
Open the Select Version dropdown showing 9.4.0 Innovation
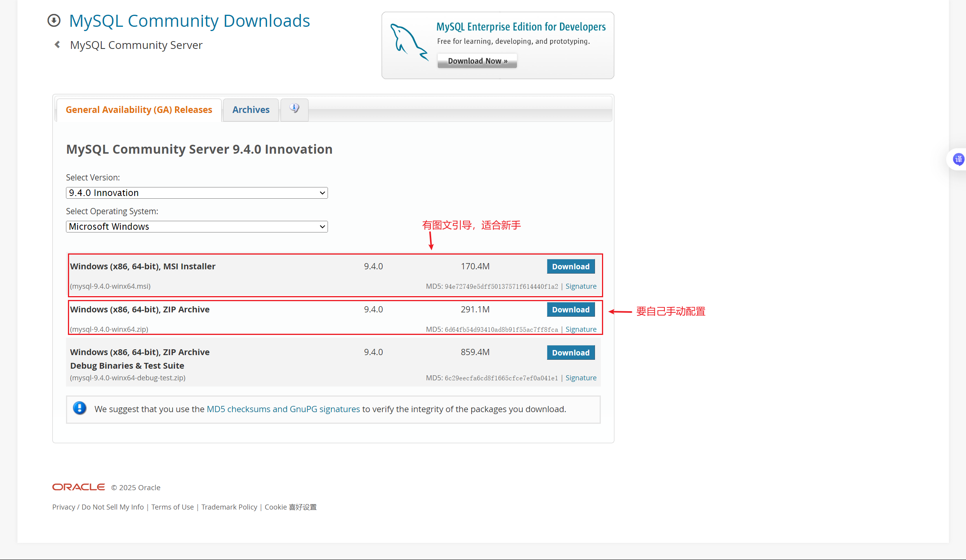click(197, 193)
